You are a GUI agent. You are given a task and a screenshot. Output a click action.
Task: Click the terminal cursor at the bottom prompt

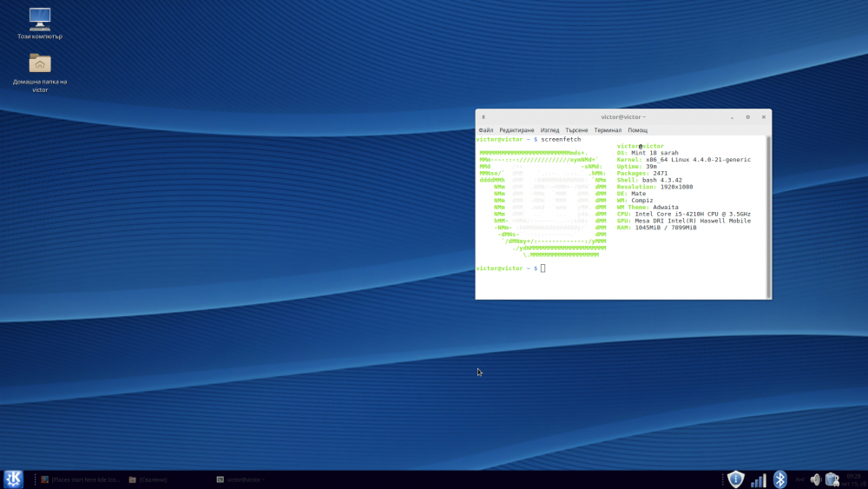543,268
